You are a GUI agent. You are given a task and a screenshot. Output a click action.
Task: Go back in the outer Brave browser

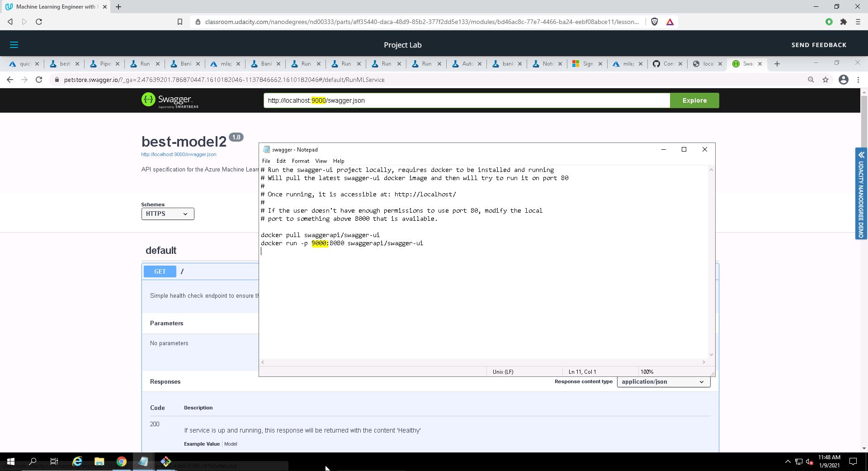[10, 22]
